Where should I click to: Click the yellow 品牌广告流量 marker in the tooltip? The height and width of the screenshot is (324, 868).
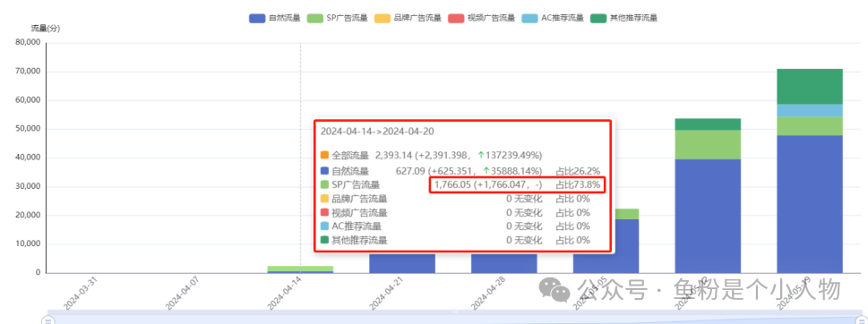coord(324,199)
